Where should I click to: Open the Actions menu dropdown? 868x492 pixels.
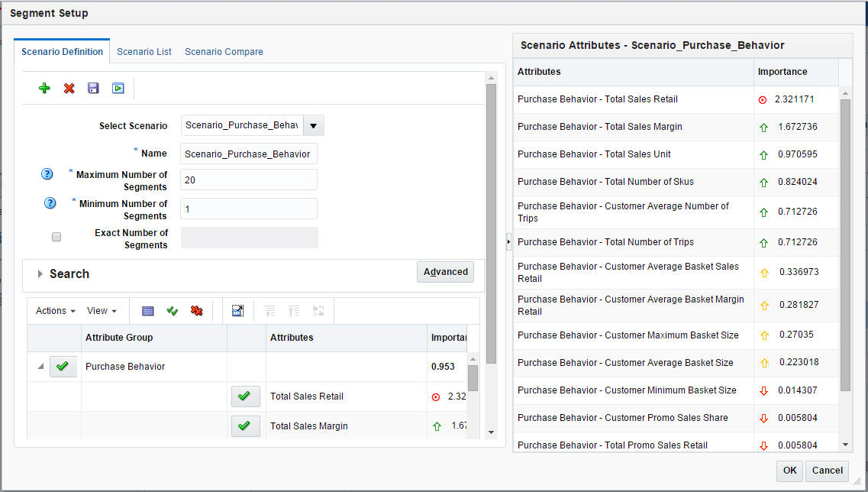point(56,311)
